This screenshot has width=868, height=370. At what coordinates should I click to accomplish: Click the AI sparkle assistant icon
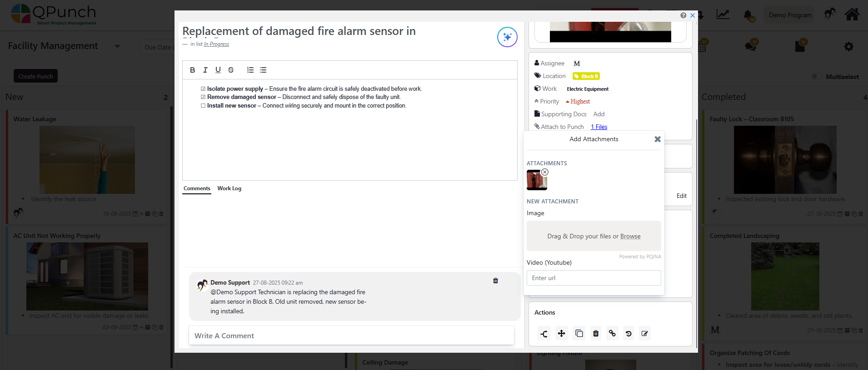click(507, 37)
